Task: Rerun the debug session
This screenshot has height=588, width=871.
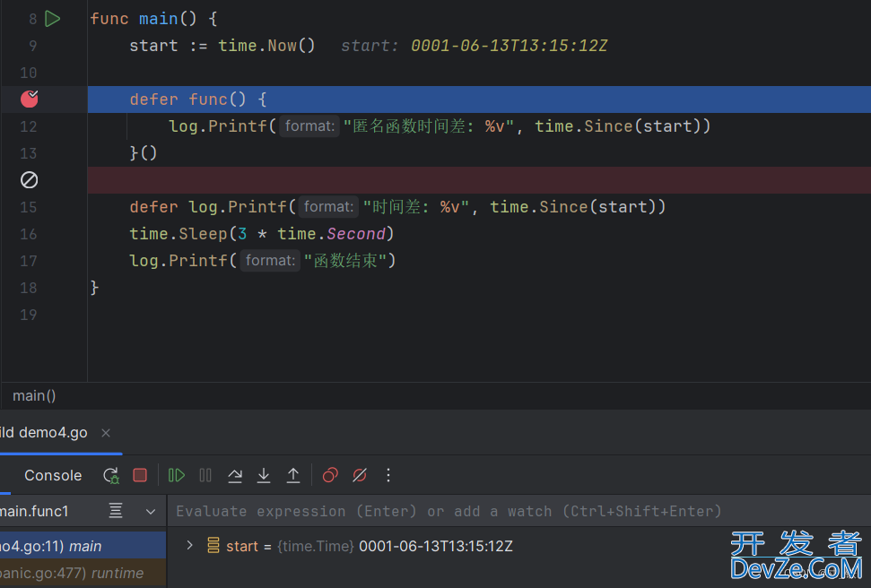Action: pos(111,475)
